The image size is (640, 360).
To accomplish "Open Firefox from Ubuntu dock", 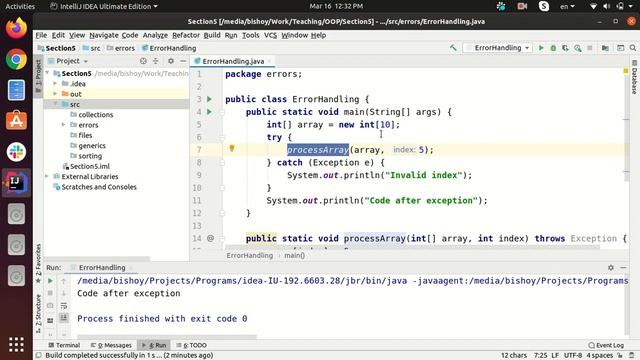I will (x=16, y=28).
